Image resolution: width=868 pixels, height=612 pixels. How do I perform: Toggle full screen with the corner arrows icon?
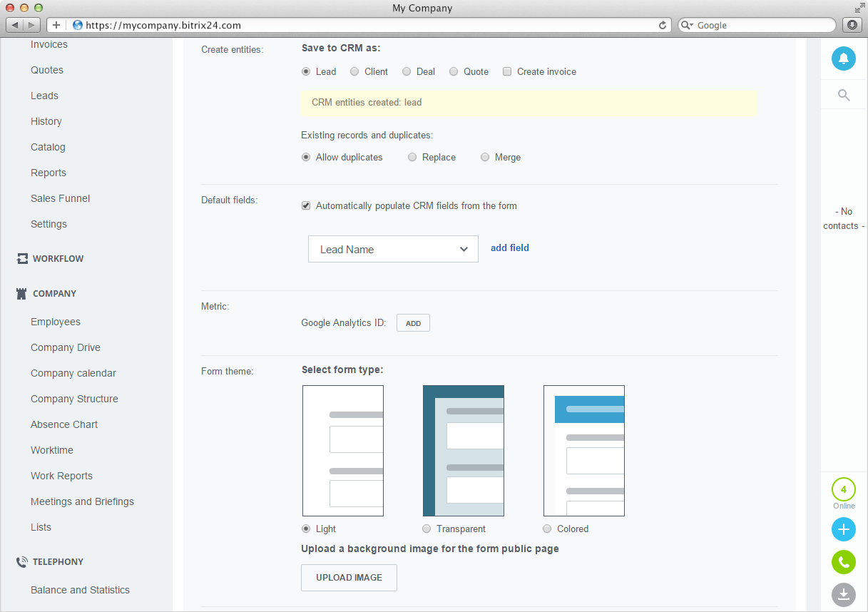[859, 8]
